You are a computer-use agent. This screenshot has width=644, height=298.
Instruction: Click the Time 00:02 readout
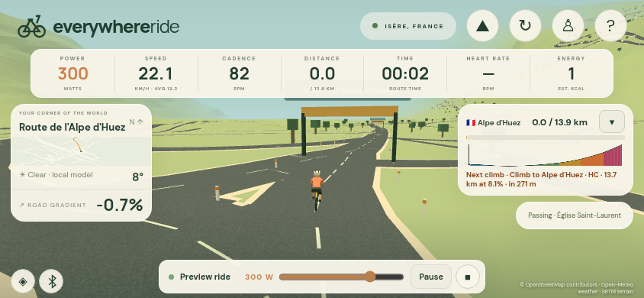405,73
